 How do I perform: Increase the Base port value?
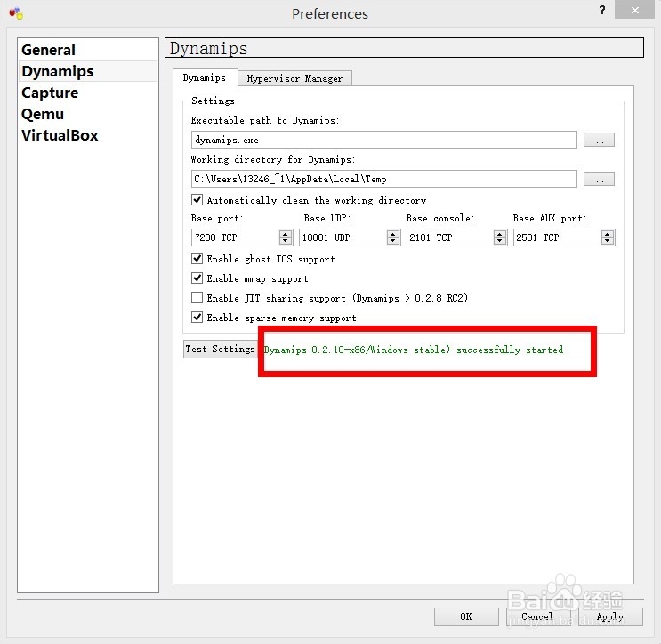286,234
